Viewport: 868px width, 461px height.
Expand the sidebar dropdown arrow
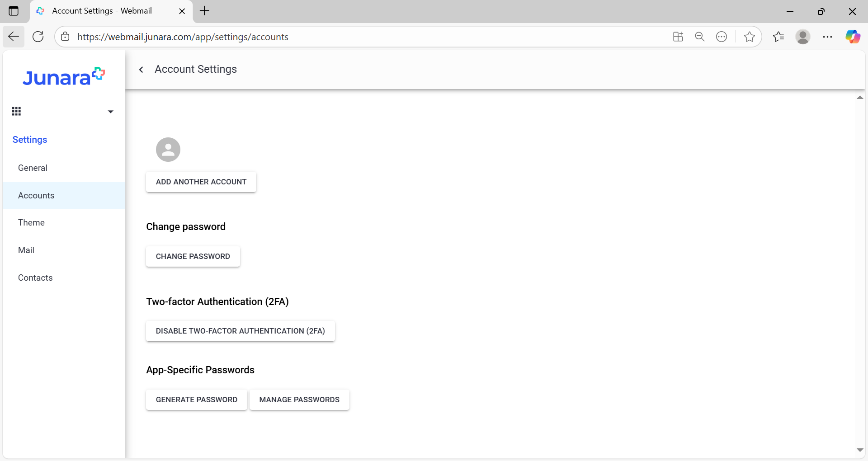click(x=110, y=112)
